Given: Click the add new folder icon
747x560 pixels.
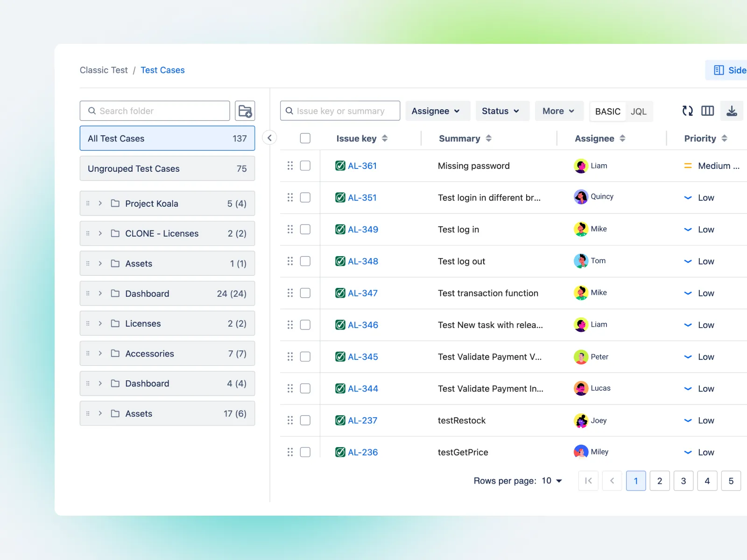Looking at the screenshot, I should 245,111.
